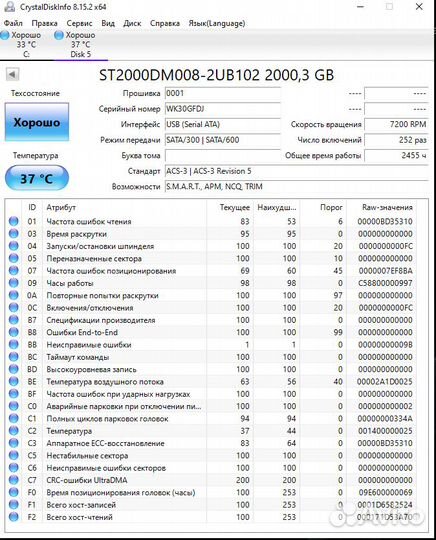Select the text Нестабильные сектора
Image resolution: width=436 pixels, height=540 pixels.
(x=87, y=456)
